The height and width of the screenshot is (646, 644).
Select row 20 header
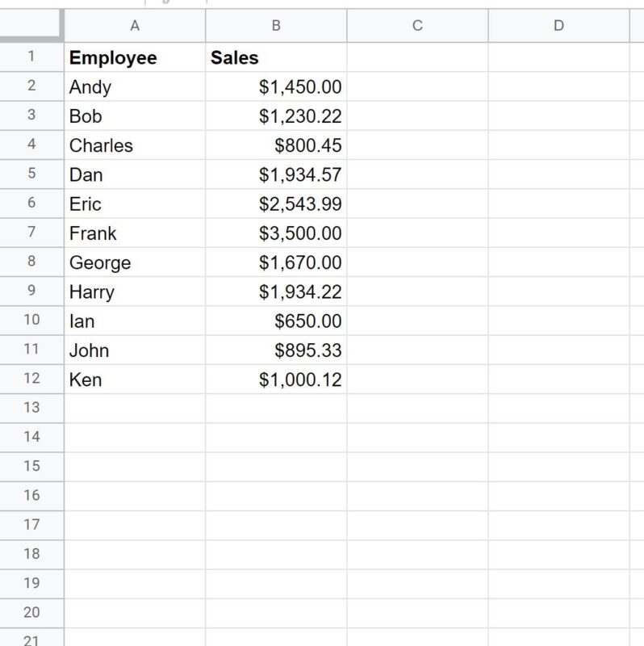[31, 613]
